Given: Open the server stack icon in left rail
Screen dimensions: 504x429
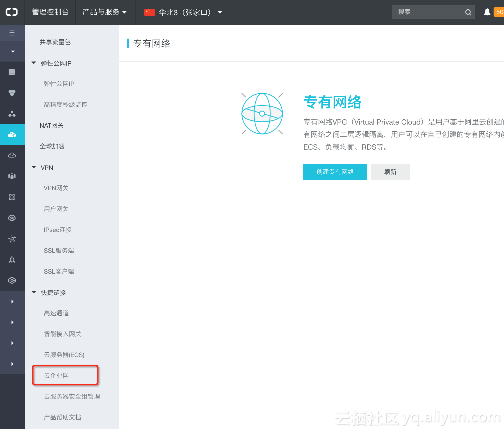Looking at the screenshot, I should [12, 72].
